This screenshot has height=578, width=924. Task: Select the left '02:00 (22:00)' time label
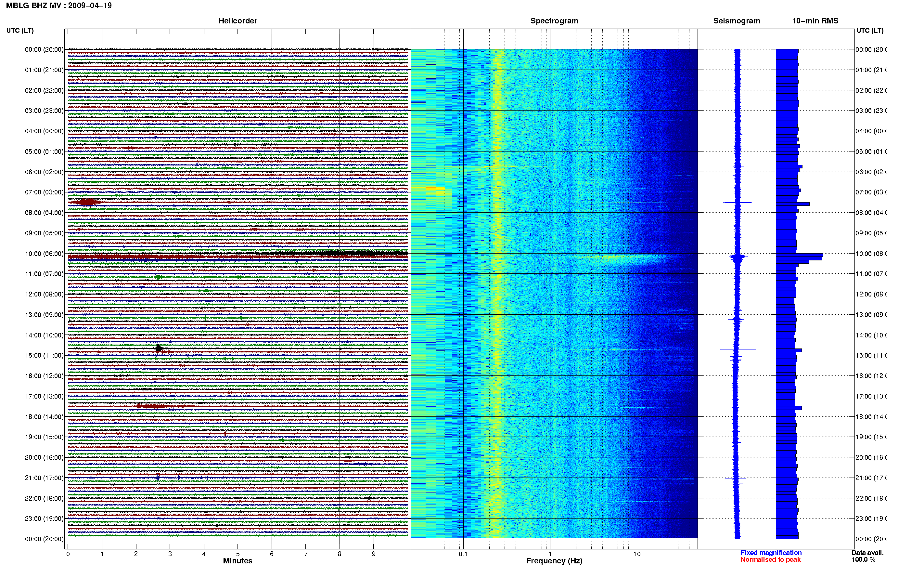[44, 90]
